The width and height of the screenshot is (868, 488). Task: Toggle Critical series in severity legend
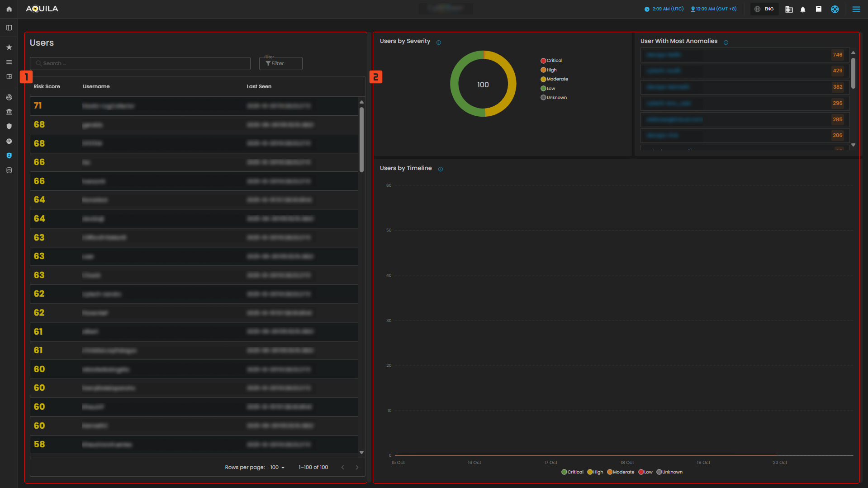pos(551,61)
